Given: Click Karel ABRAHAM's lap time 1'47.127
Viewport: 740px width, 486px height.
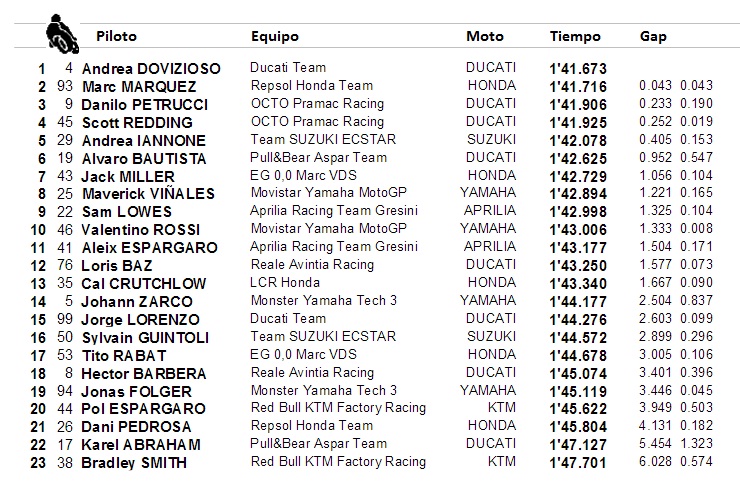Looking at the screenshot, I should pos(578,445).
